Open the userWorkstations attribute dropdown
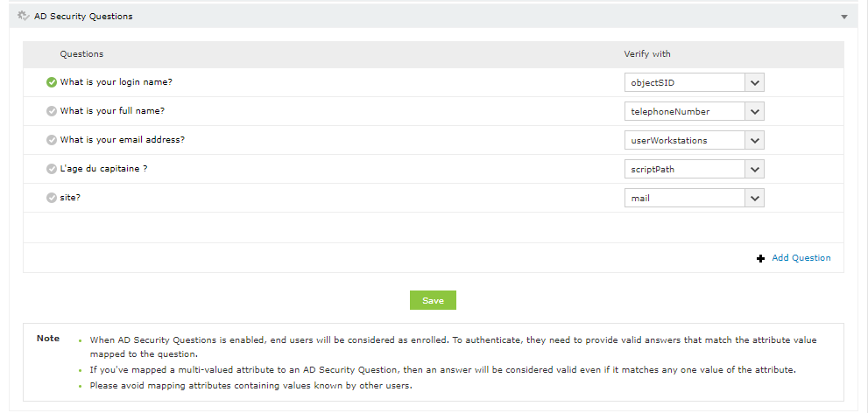The width and height of the screenshot is (868, 413). point(755,140)
